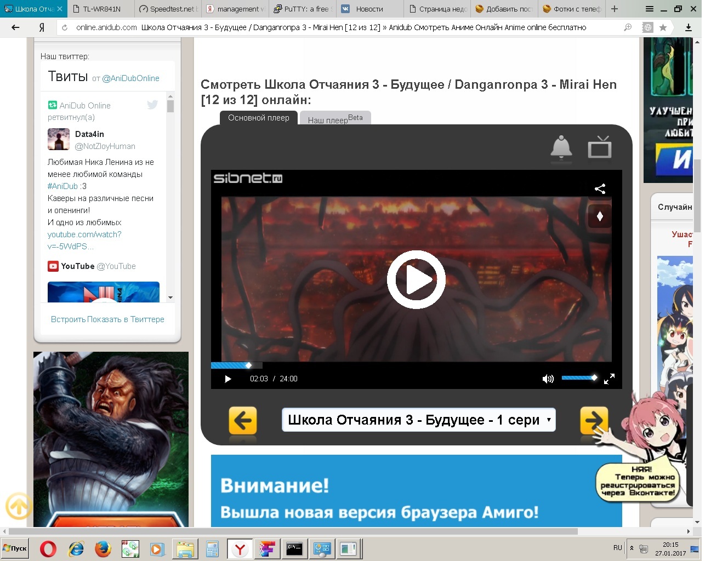
Task: Switch to the TL-WR841N tab
Action: 101,9
